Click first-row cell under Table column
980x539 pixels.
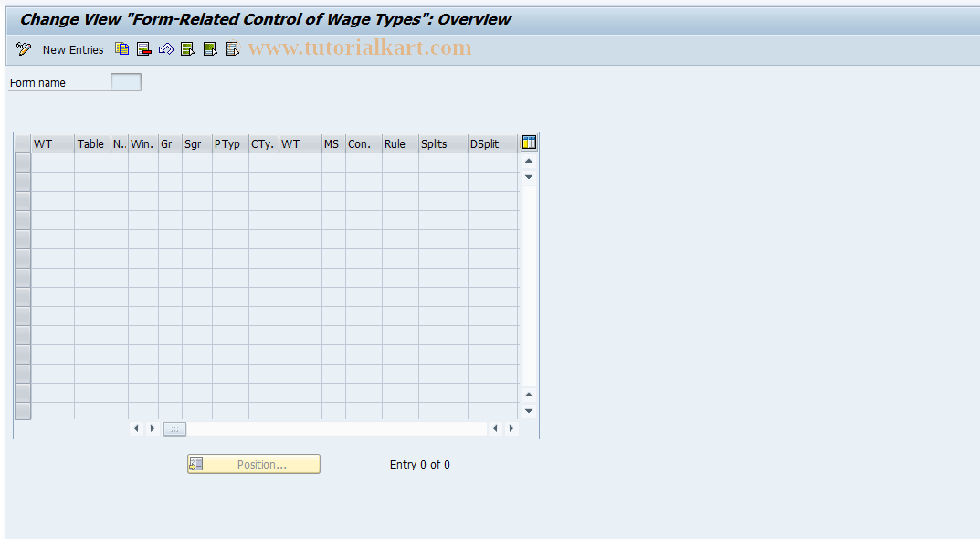pos(92,163)
